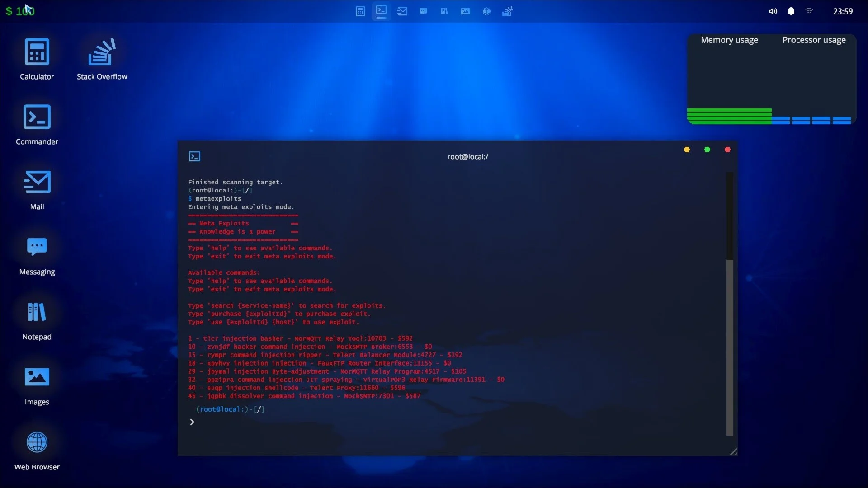Launch the Stack Overflow desktop shortcut
This screenshot has width=868, height=488.
102,52
